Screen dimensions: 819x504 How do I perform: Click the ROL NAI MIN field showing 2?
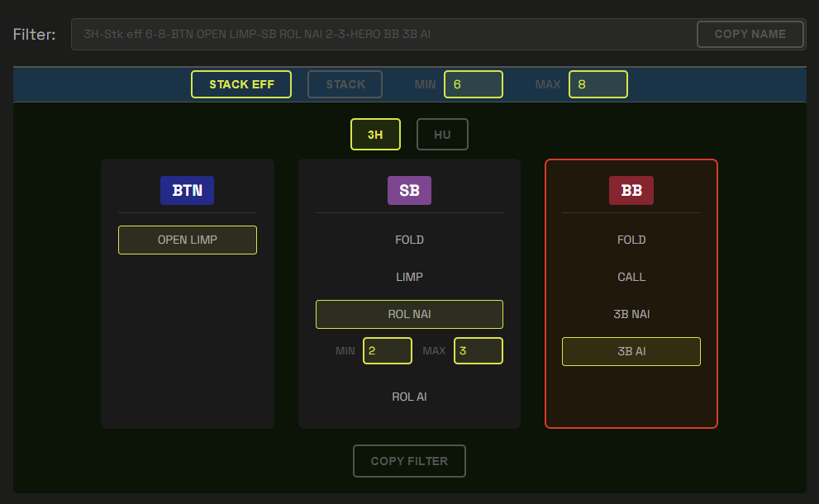click(x=387, y=350)
